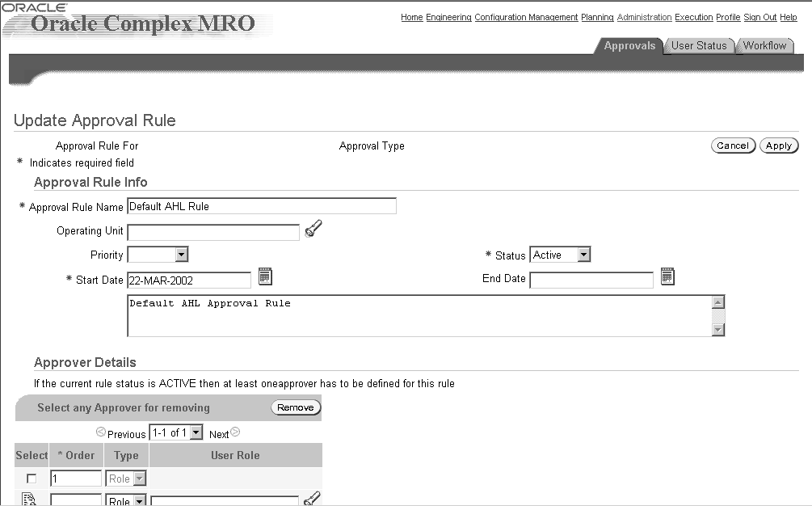Image resolution: width=812 pixels, height=506 pixels.
Task: Switch to the Workflow tab
Action: pyautogui.click(x=764, y=45)
